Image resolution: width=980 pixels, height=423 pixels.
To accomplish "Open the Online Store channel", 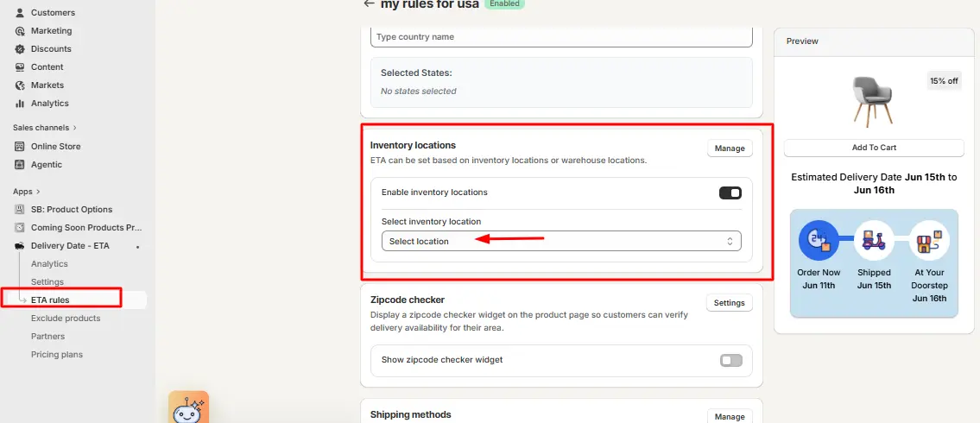I will pos(55,146).
